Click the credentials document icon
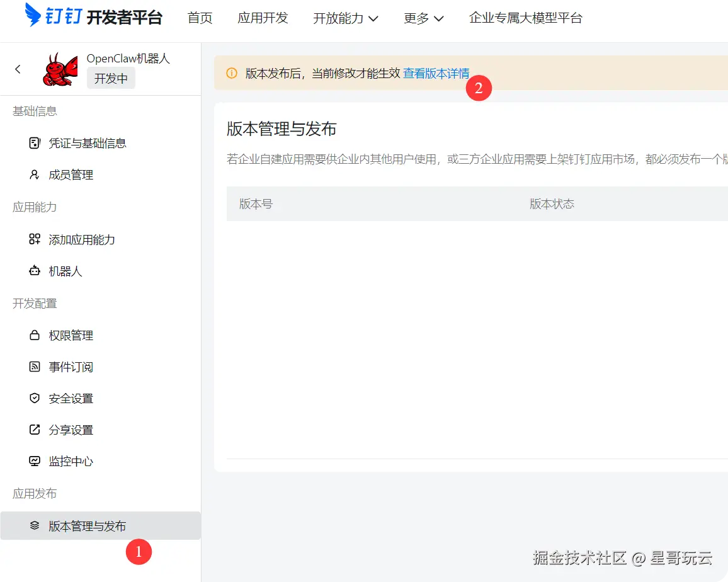This screenshot has height=582, width=728. [x=35, y=143]
